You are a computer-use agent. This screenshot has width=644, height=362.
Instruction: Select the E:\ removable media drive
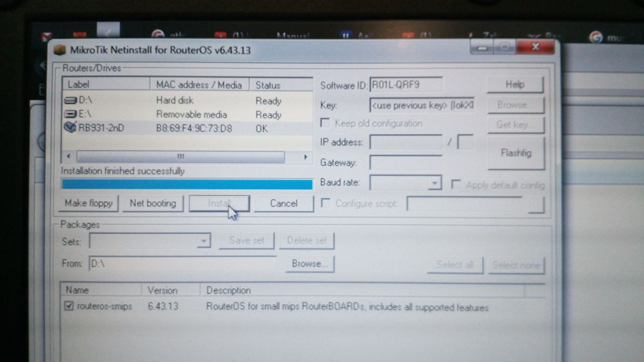point(187,114)
